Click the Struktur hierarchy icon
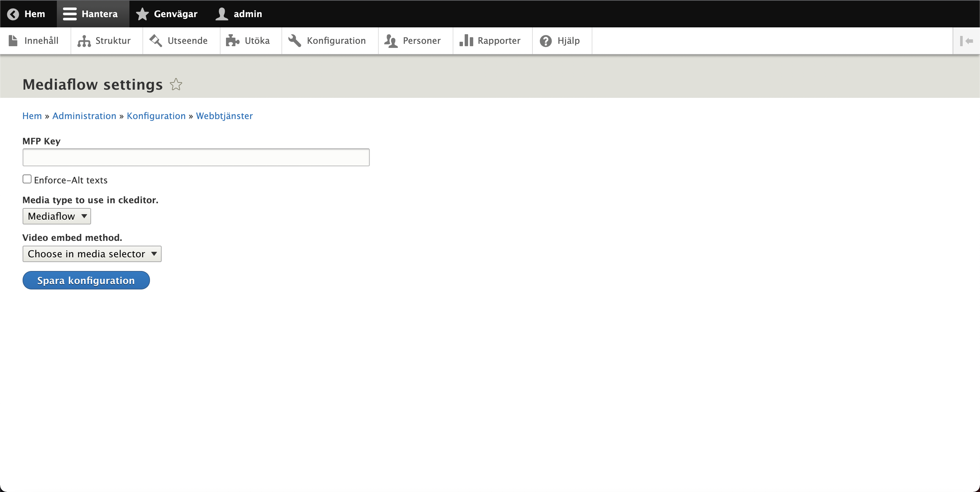 point(84,41)
